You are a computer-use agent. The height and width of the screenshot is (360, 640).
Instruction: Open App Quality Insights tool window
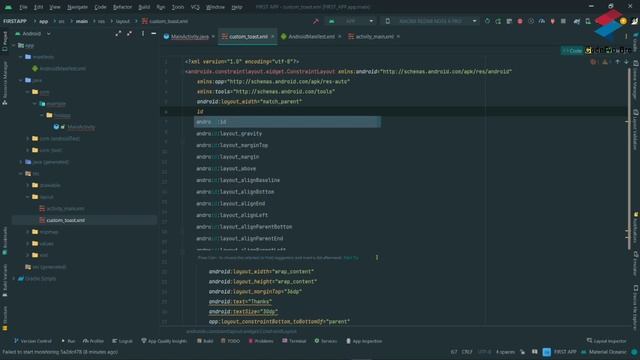click(x=164, y=341)
